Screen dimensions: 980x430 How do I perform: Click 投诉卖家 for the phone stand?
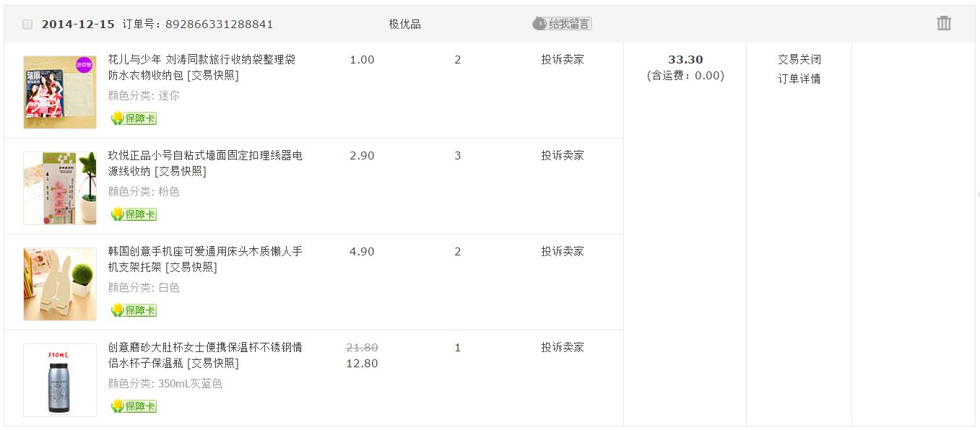pyautogui.click(x=562, y=251)
